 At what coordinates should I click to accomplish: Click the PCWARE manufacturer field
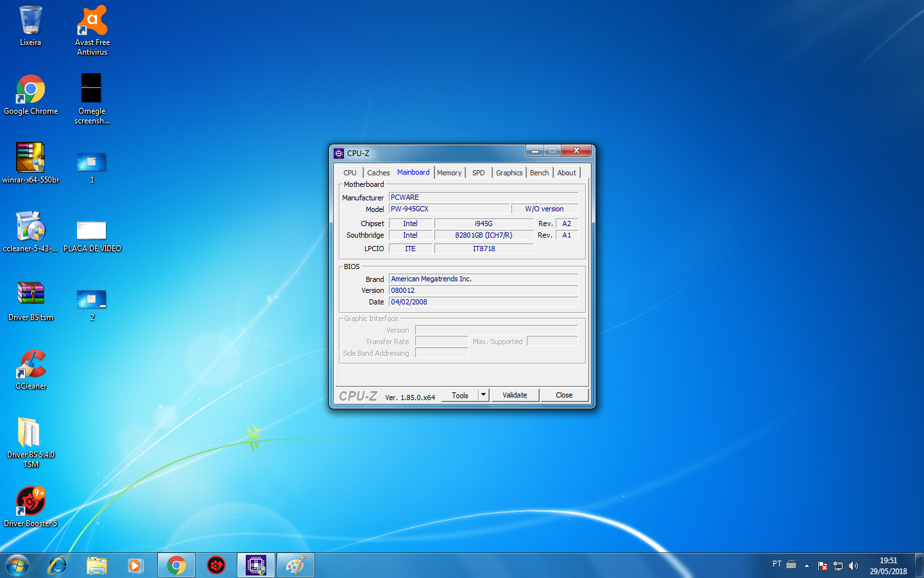[x=483, y=197]
